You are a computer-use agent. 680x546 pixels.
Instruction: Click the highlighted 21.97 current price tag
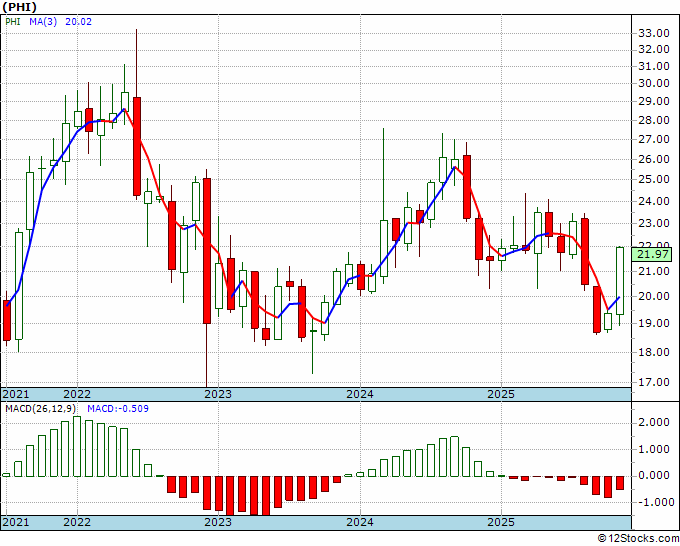(654, 254)
